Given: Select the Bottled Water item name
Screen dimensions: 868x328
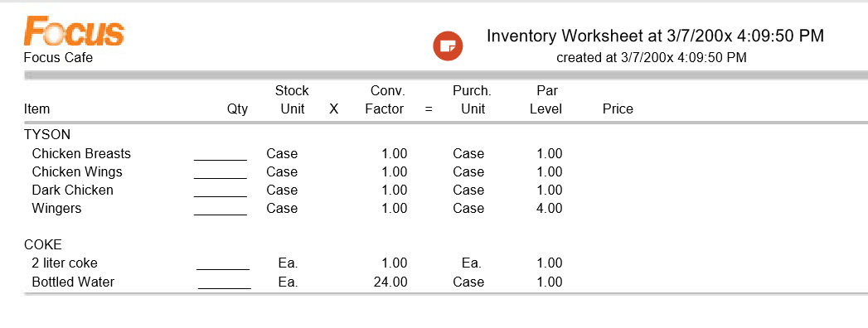Looking at the screenshot, I should (73, 282).
